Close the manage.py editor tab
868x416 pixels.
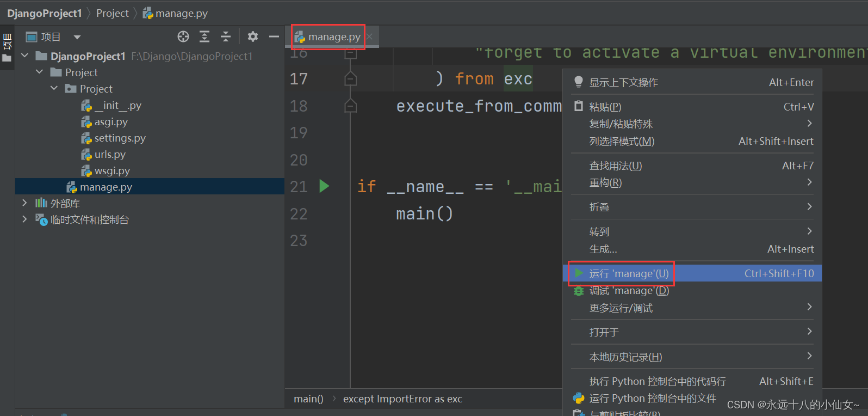369,36
